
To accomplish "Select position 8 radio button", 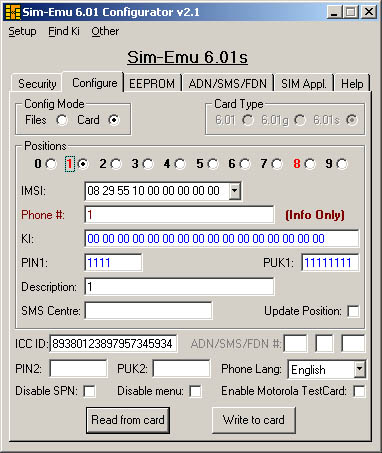I will pos(310,164).
